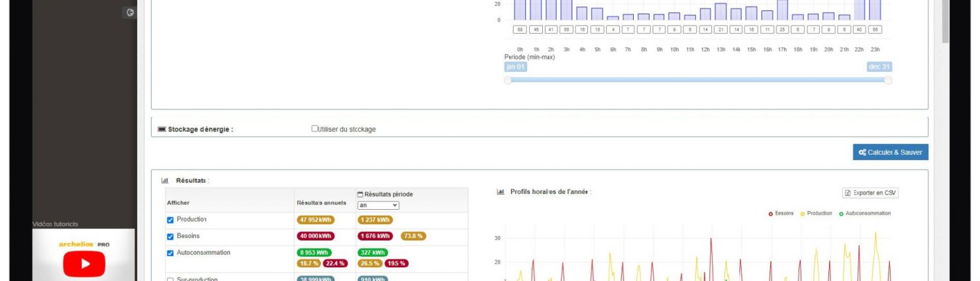Play the archelios PRO YouTube tutorial video

click(84, 264)
